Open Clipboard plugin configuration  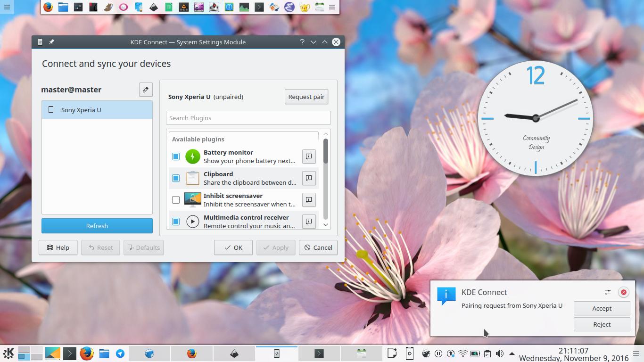(x=309, y=178)
